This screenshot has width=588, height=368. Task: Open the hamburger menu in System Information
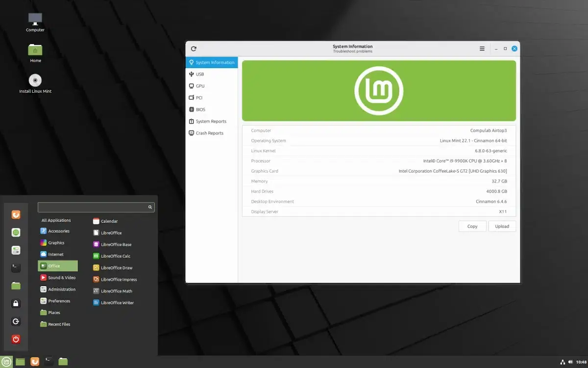point(482,48)
